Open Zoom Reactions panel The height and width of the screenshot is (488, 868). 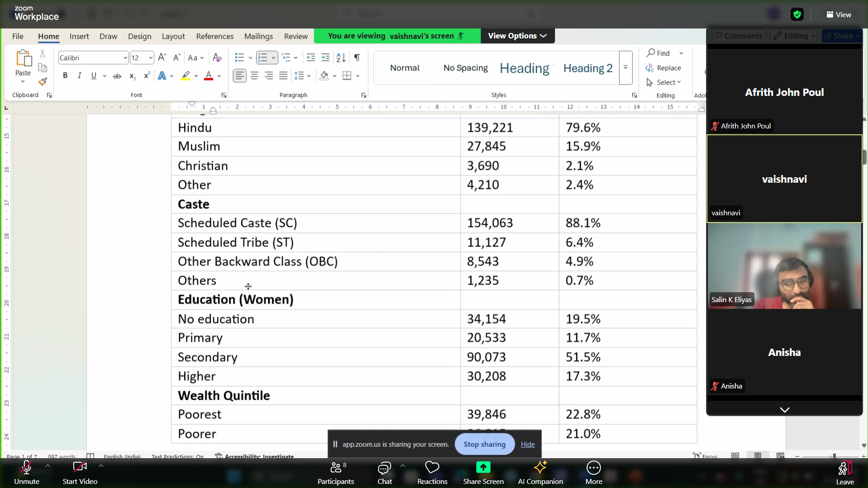pos(432,472)
